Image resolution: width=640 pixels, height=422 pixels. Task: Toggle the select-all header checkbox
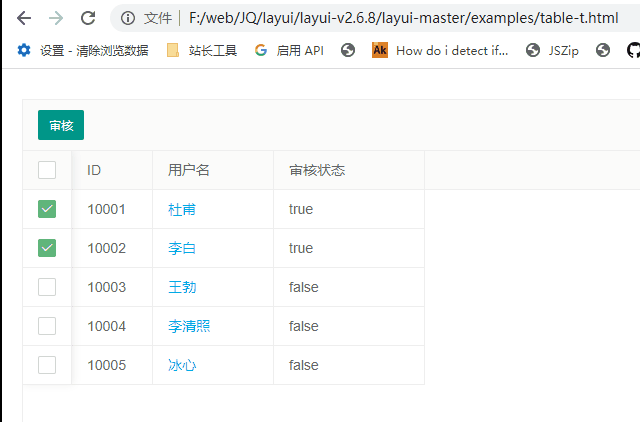pyautogui.click(x=47, y=170)
